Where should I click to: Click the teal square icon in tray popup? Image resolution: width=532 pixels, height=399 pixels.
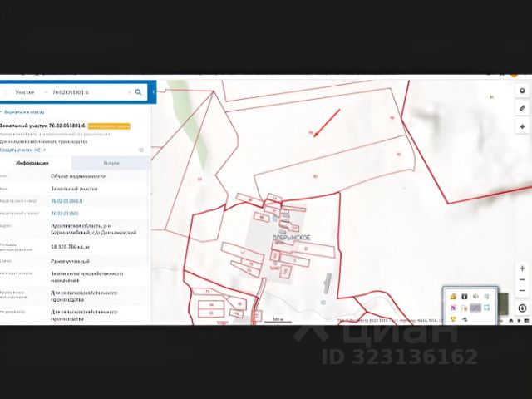[x=487, y=308]
